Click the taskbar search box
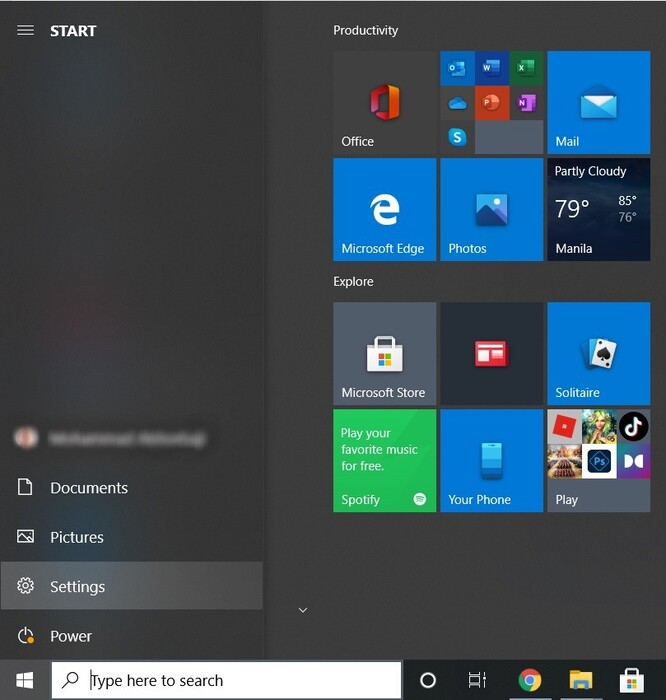The image size is (666, 700). 226,680
